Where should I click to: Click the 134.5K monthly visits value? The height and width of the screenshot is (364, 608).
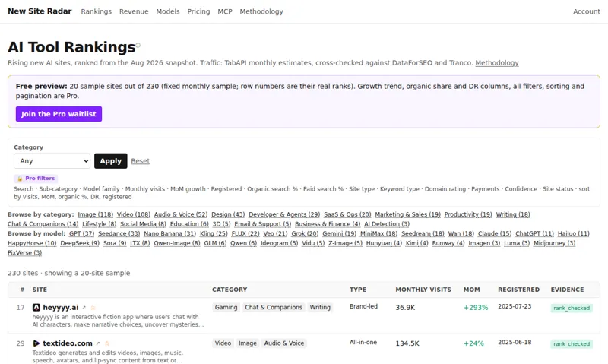point(407,343)
